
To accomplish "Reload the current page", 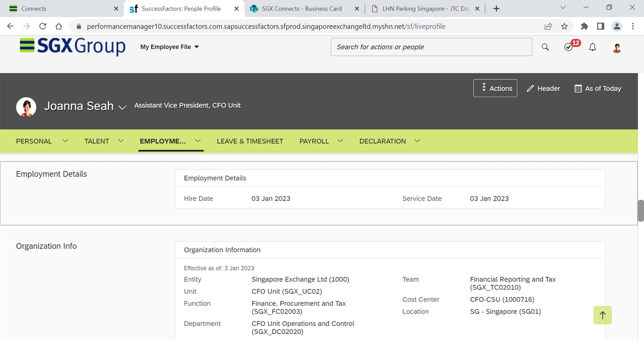I will click(43, 26).
